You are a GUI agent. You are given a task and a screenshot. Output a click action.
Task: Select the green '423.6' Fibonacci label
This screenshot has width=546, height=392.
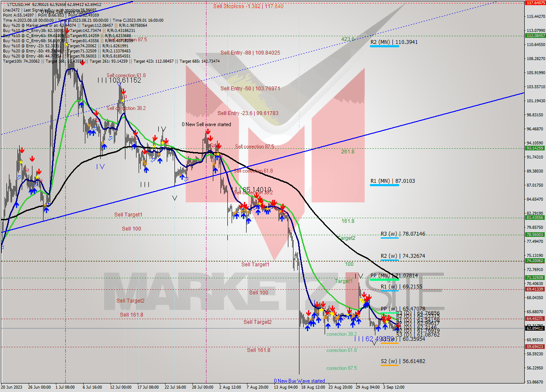[x=348, y=39]
